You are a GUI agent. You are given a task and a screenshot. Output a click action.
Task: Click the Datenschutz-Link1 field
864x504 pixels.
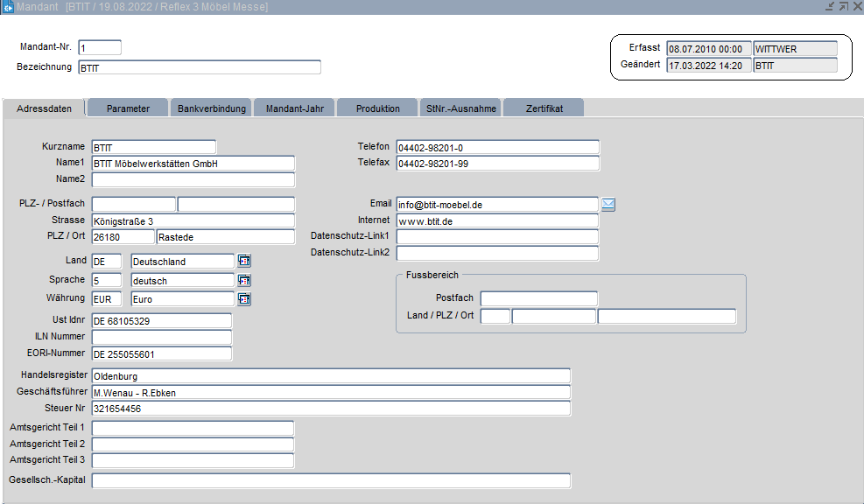[x=497, y=237]
